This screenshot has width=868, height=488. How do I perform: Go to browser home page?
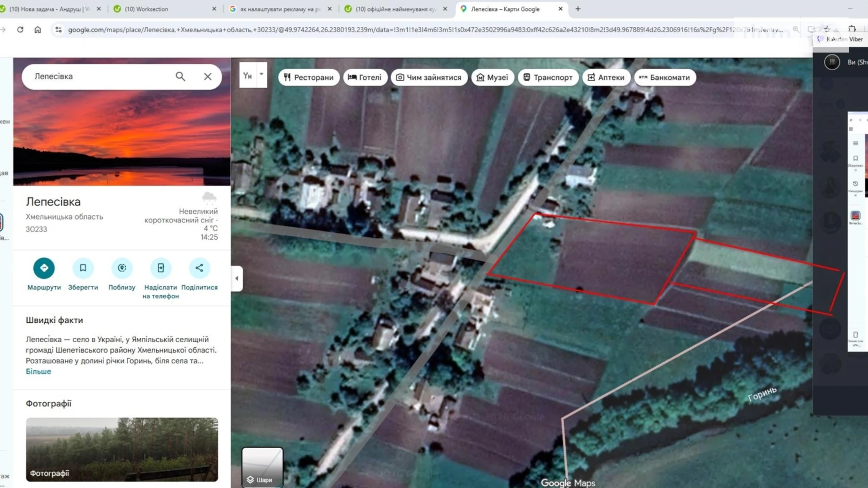pos(38,30)
